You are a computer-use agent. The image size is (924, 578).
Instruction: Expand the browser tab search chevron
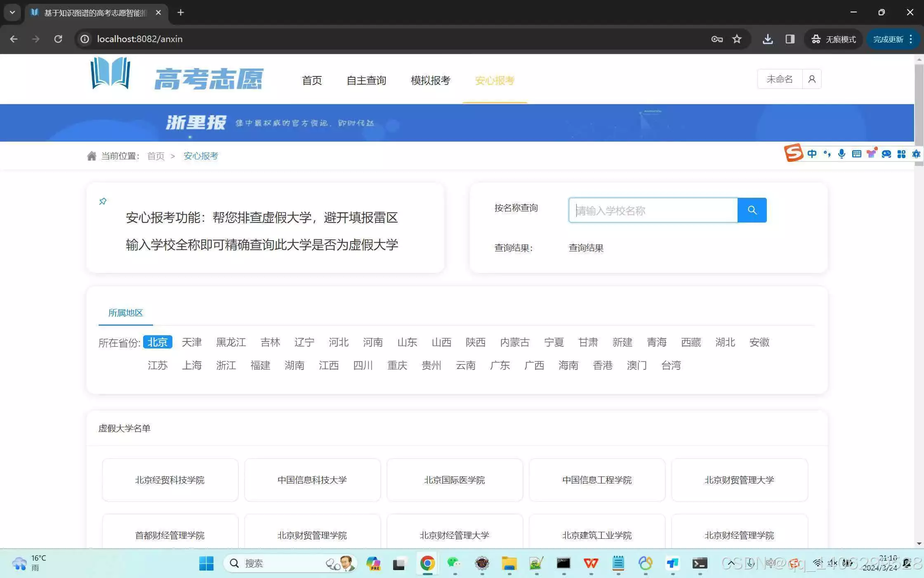coord(12,12)
